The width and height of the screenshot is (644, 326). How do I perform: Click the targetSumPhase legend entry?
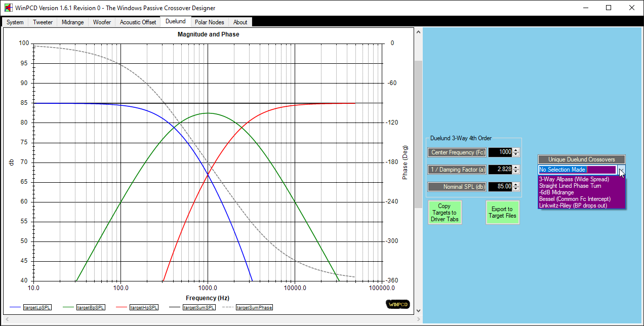[x=254, y=307]
